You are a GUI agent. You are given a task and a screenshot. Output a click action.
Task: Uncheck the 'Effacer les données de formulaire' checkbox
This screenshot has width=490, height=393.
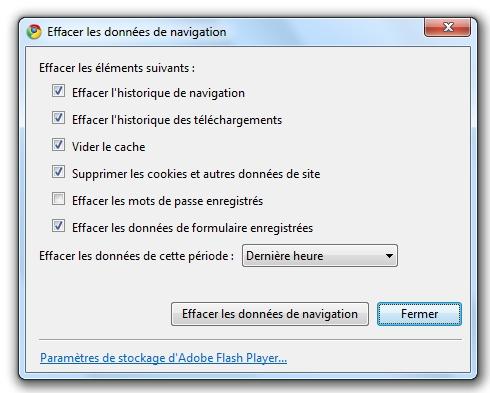coord(58,226)
